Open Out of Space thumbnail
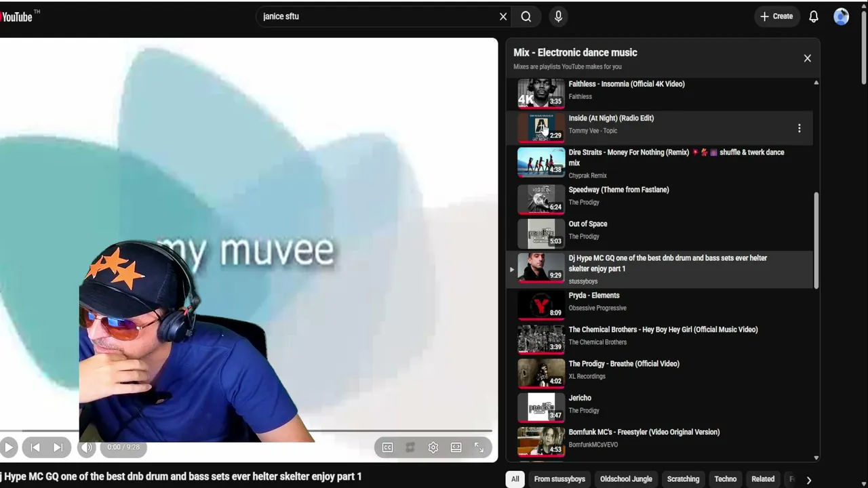This screenshot has height=488, width=868. [541, 233]
